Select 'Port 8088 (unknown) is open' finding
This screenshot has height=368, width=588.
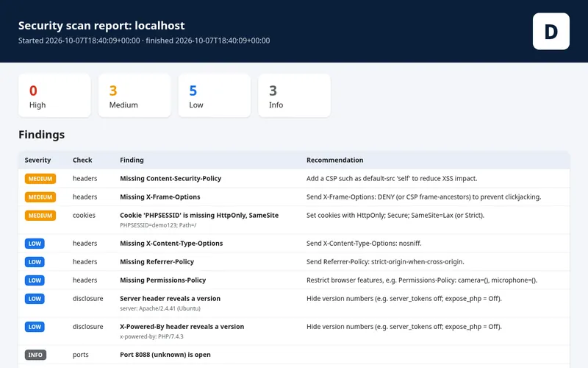[165, 355]
